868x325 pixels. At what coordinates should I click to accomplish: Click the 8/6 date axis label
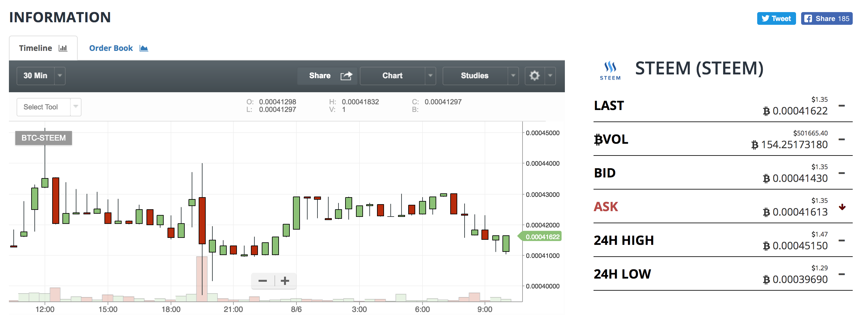(x=296, y=309)
